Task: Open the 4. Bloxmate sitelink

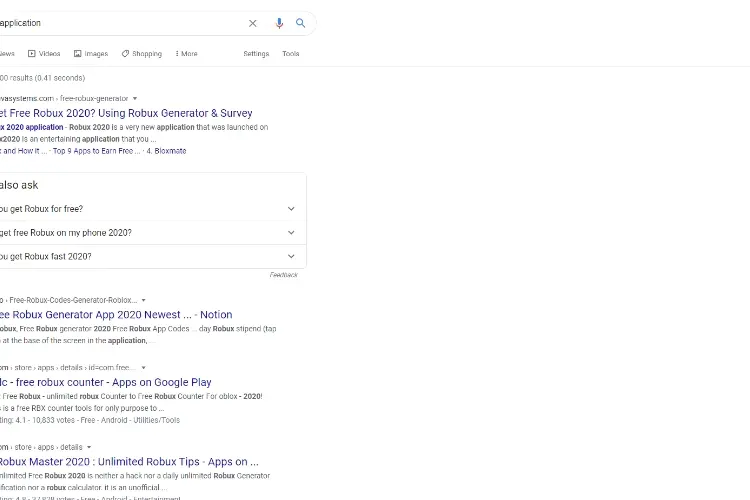Action: coord(166,151)
